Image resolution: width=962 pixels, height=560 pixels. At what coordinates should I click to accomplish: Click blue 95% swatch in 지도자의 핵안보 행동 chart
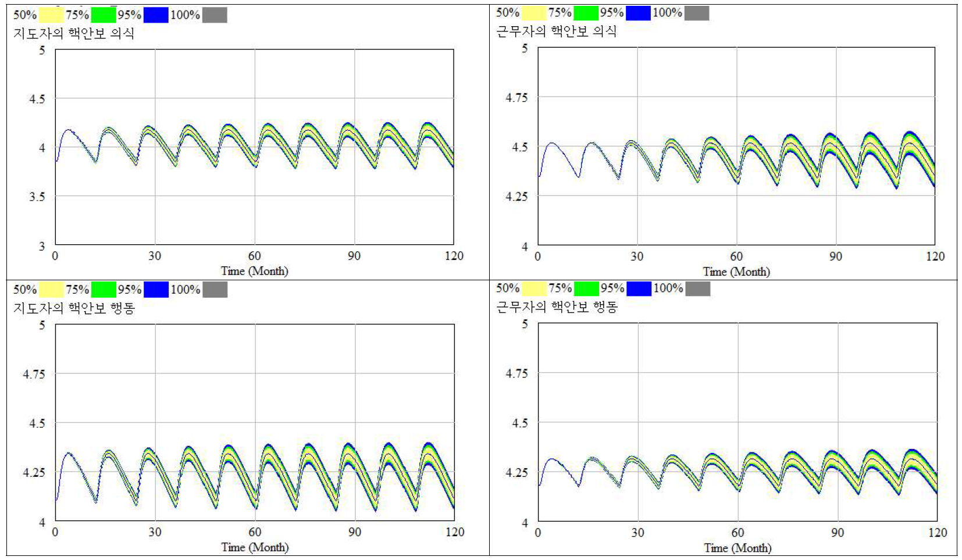click(156, 290)
